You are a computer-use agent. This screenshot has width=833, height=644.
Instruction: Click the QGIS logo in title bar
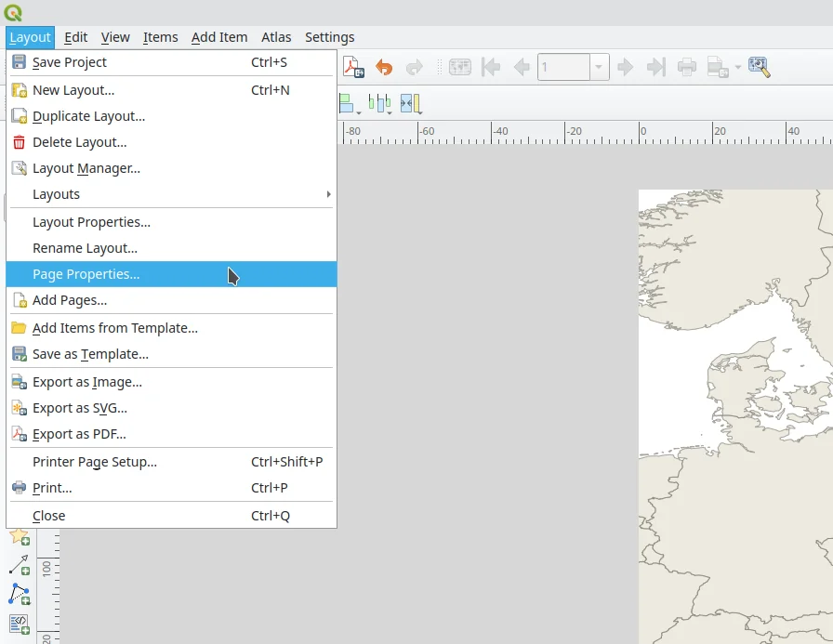(x=13, y=13)
